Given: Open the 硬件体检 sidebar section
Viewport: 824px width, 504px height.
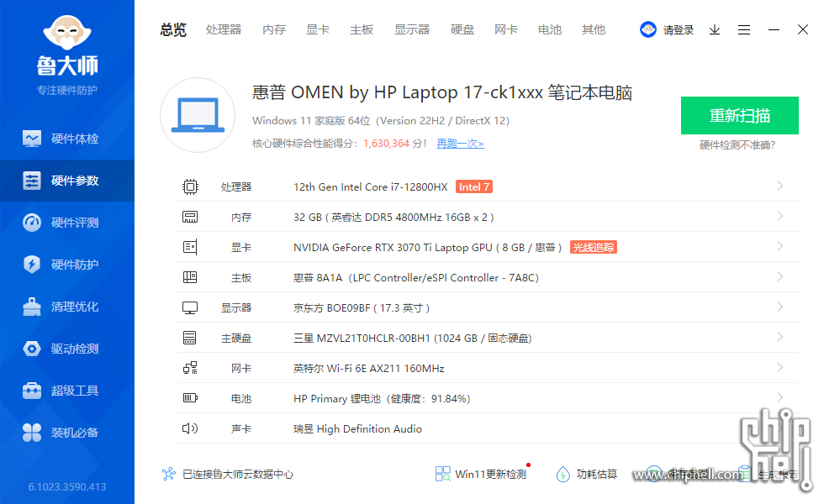Looking at the screenshot, I should [x=67, y=139].
